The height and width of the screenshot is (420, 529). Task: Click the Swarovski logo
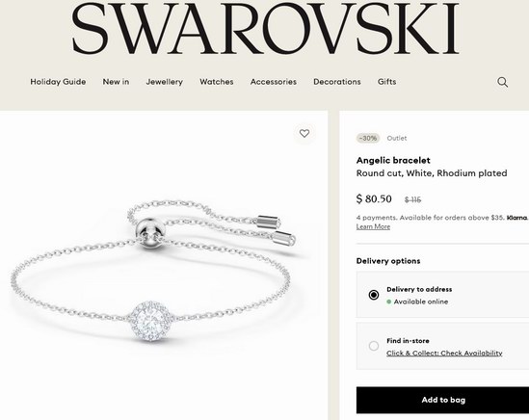coord(265,28)
